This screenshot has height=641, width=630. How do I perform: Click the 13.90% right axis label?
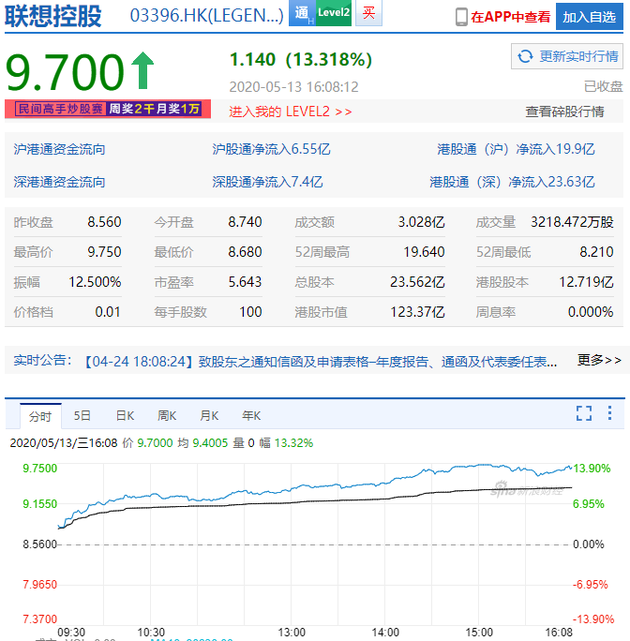coord(592,468)
